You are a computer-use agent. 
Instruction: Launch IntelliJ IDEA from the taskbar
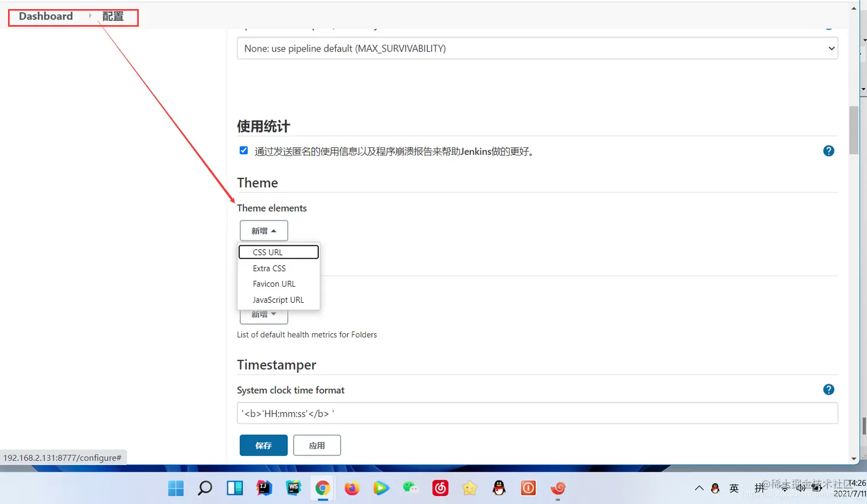[264, 488]
